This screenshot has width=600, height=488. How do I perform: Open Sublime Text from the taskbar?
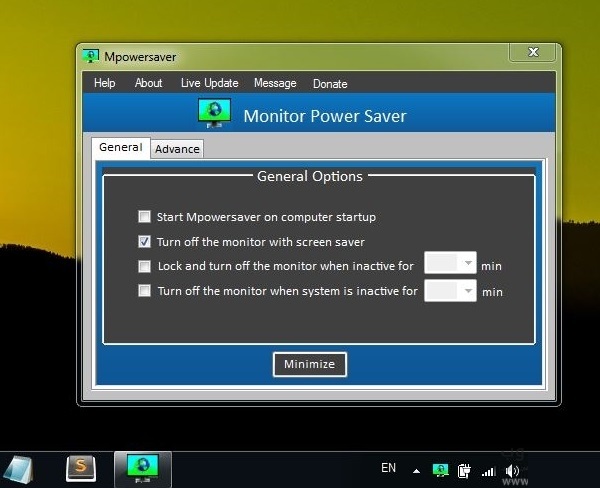pos(81,468)
